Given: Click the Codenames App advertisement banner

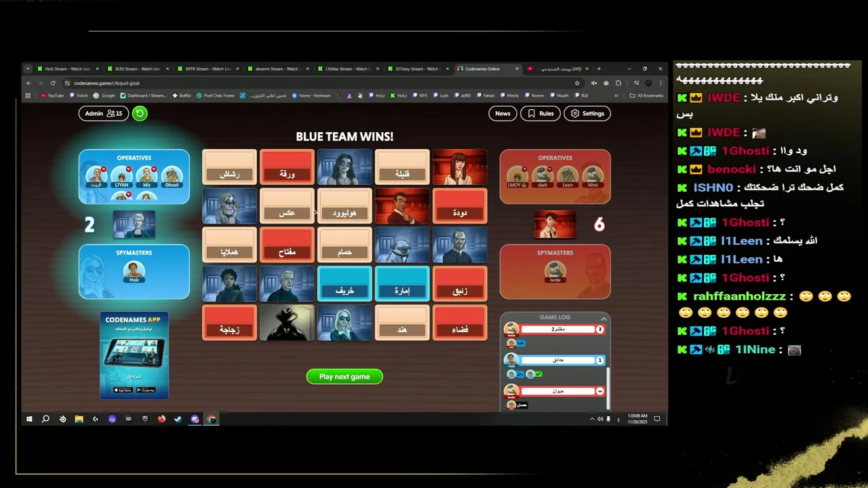Looking at the screenshot, I should click(x=134, y=355).
